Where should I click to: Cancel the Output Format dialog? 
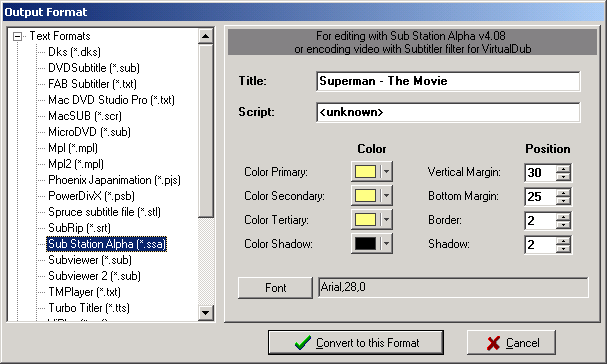(x=511, y=343)
